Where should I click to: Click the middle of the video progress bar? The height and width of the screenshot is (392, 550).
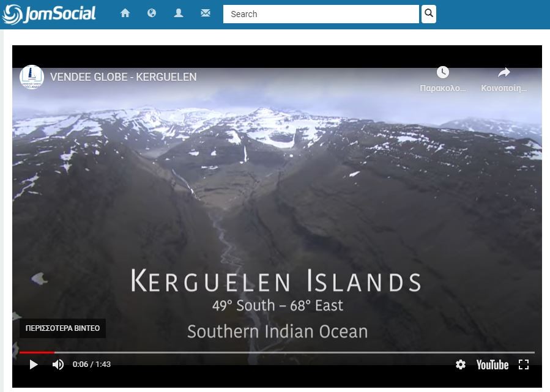click(x=277, y=352)
